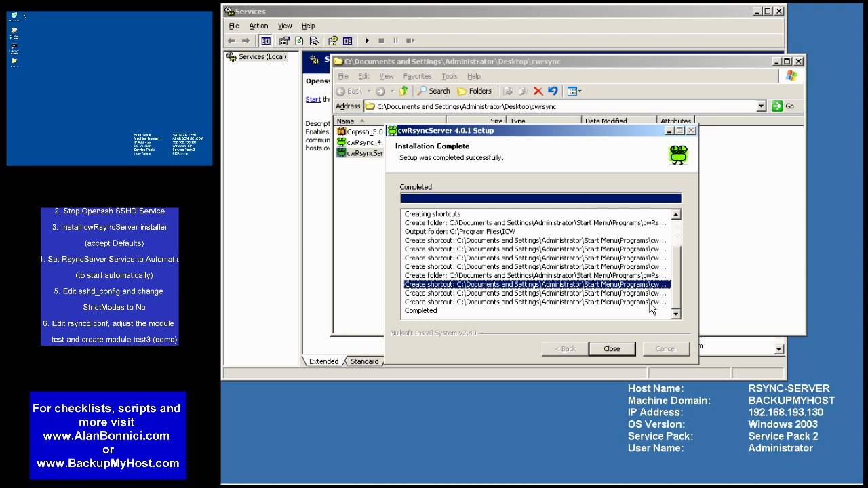Screen dimensions: 868x488
Task: Click Up folder icon in Explorer
Action: pos(403,91)
